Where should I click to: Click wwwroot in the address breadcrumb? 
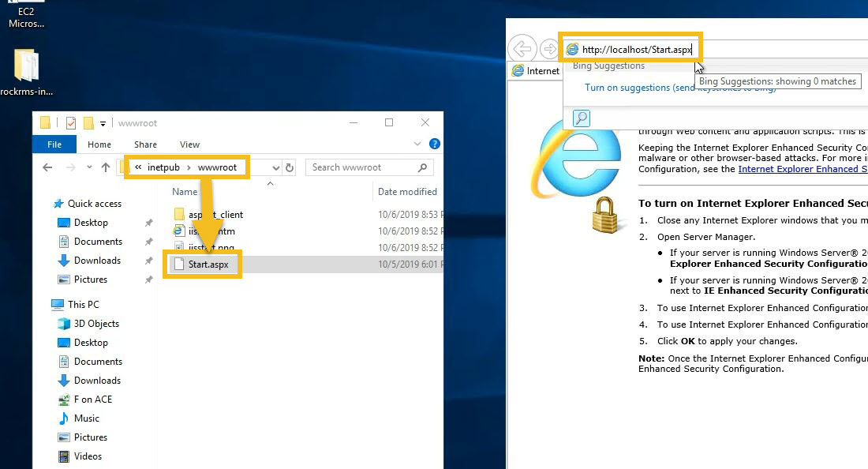(x=217, y=167)
